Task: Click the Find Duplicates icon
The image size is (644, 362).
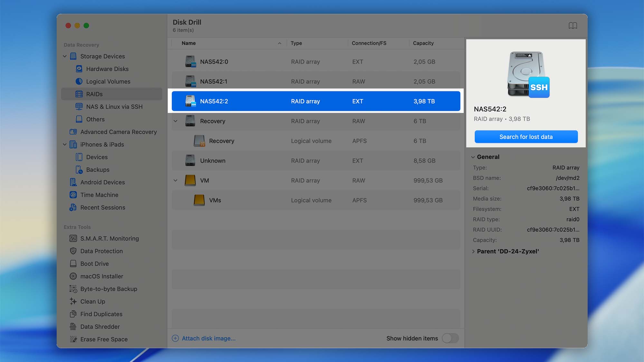Action: [x=73, y=314]
